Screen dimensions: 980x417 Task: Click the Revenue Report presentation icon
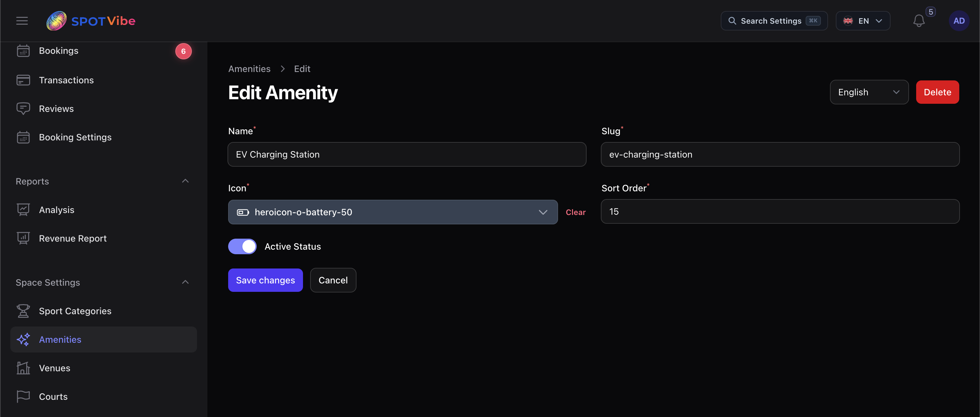(x=23, y=238)
